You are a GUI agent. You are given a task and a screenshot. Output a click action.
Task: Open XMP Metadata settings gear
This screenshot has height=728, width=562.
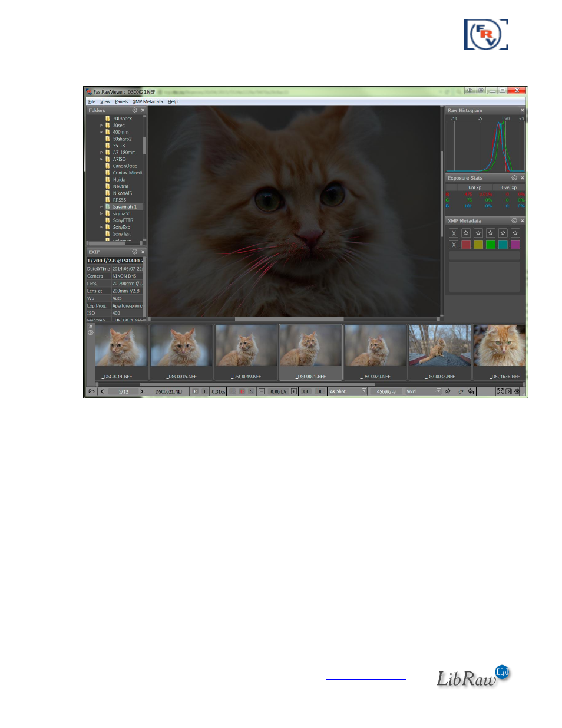[x=514, y=220]
